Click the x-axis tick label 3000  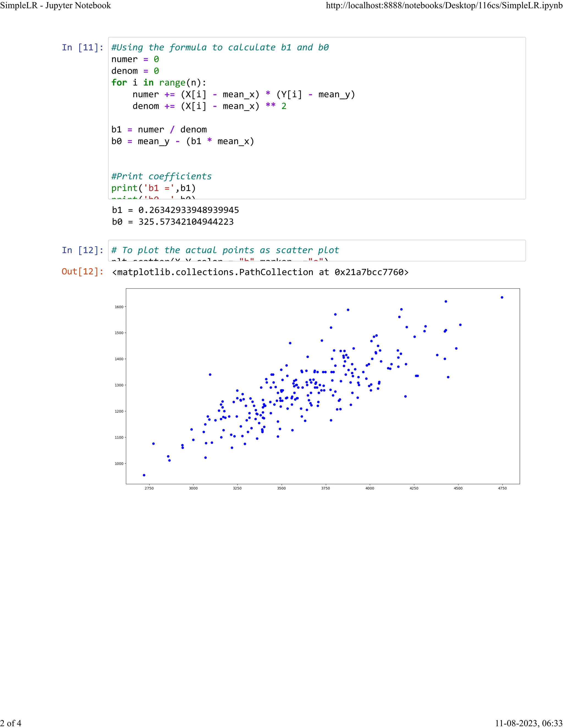point(193,488)
